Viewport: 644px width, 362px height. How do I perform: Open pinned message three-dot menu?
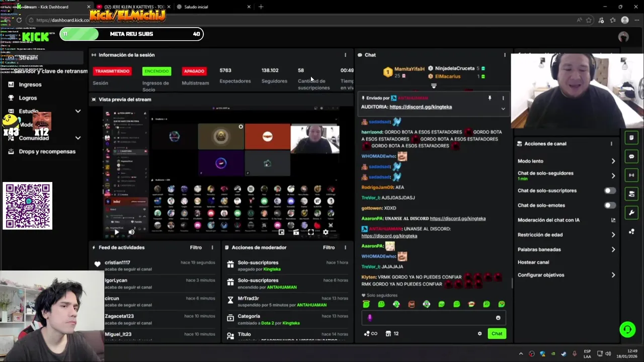pyautogui.click(x=503, y=98)
